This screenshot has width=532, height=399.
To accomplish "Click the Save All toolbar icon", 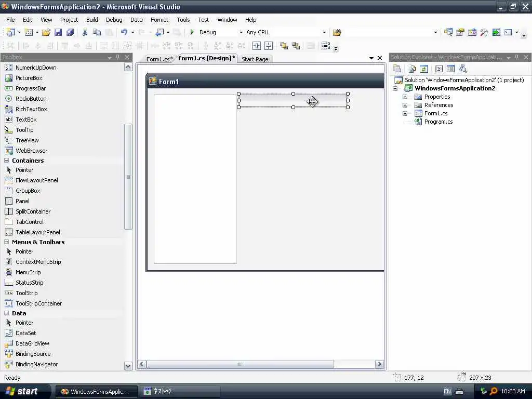I will pos(70,32).
